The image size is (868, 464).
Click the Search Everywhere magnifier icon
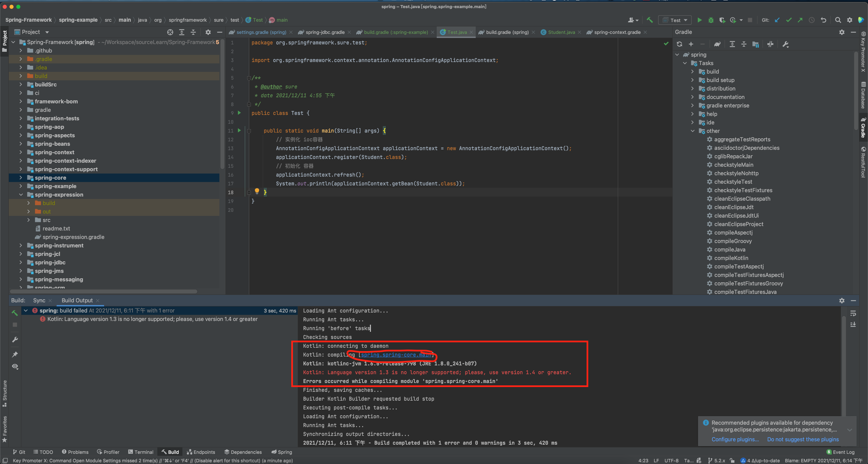838,20
